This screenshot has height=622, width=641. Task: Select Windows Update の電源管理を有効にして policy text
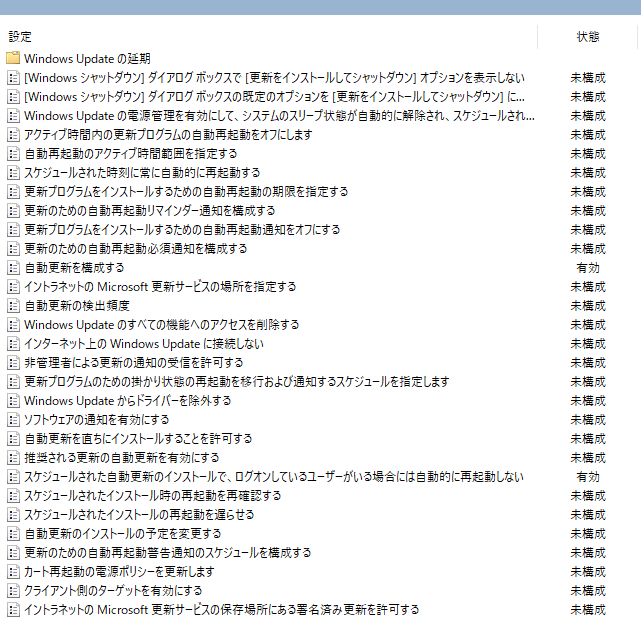(279, 116)
